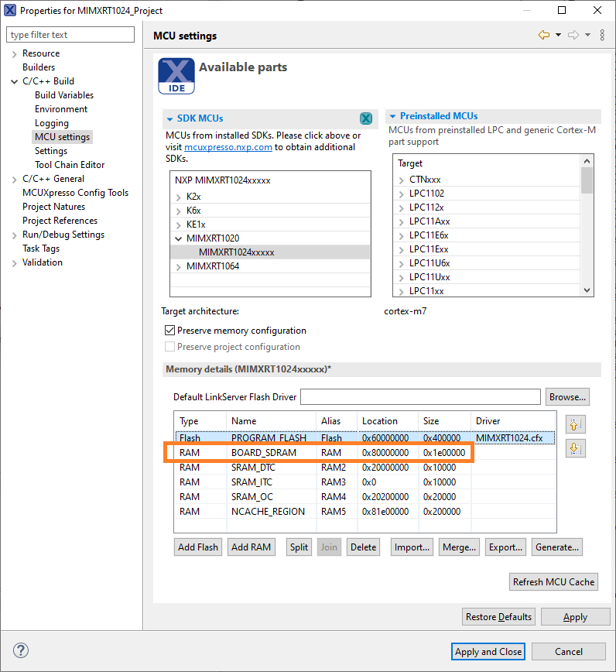Open the Environment page
Image resolution: width=616 pixels, height=672 pixels.
61,109
